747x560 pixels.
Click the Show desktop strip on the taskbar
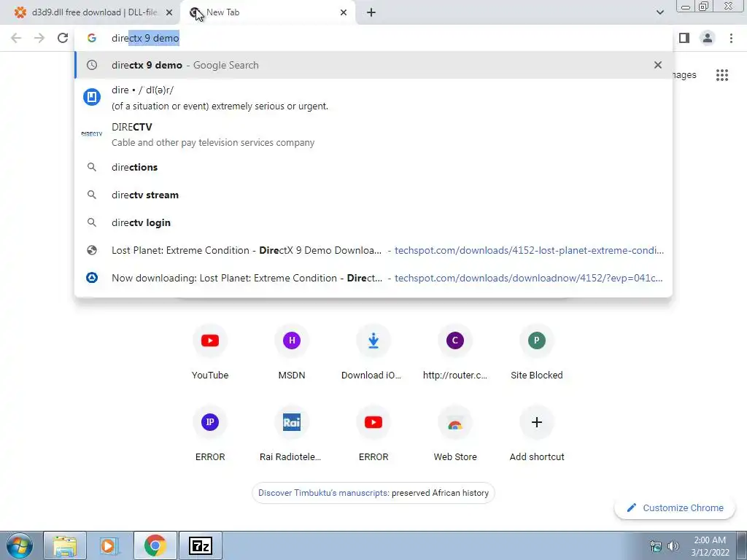(742, 545)
